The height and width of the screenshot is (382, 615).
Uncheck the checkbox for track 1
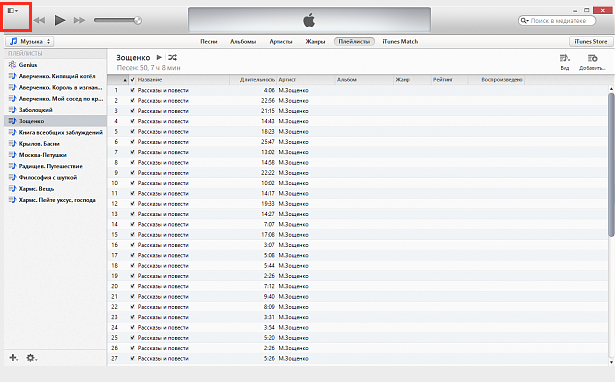133,90
